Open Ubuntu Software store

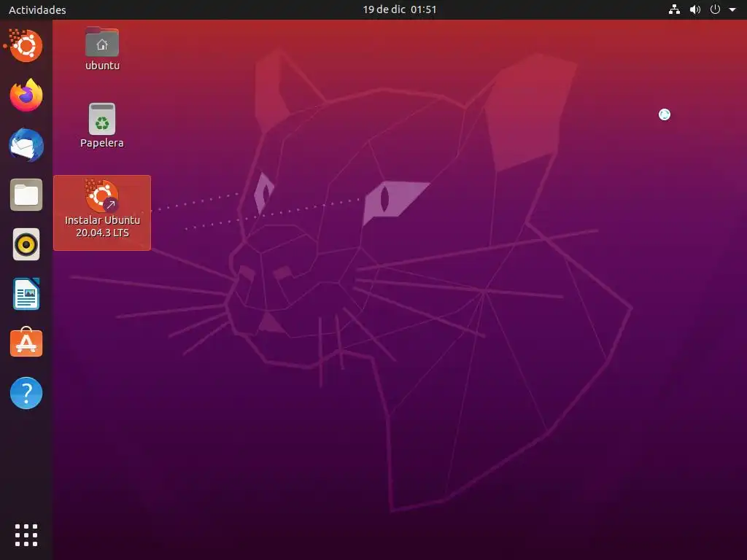(x=26, y=343)
